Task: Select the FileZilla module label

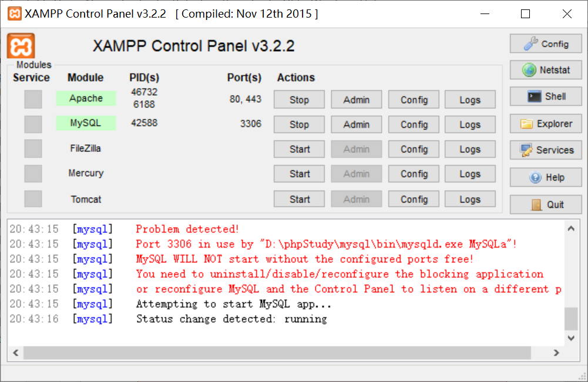Action: coord(86,148)
